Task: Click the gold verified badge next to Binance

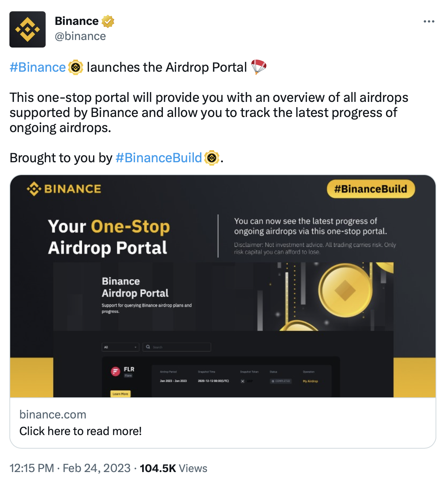Action: 108,22
